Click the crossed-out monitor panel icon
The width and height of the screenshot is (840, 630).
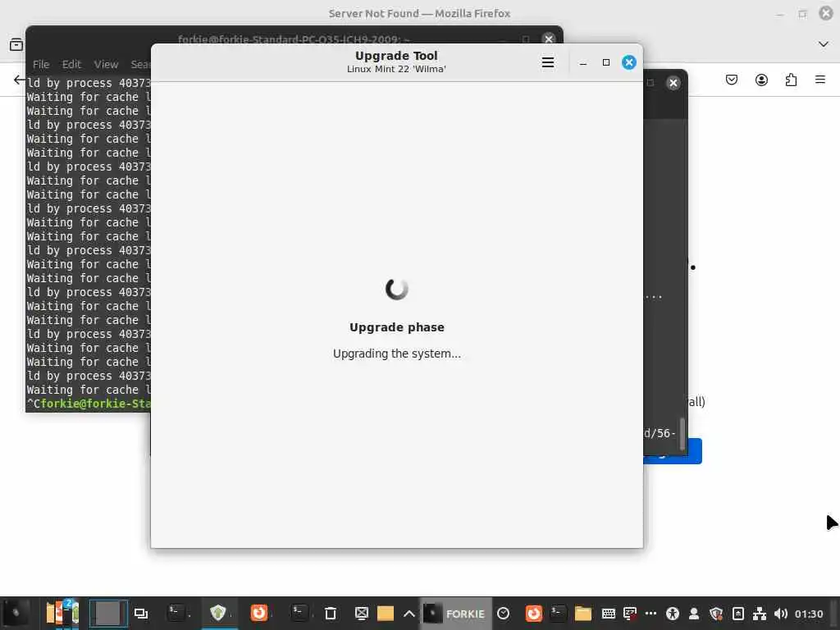(362, 614)
